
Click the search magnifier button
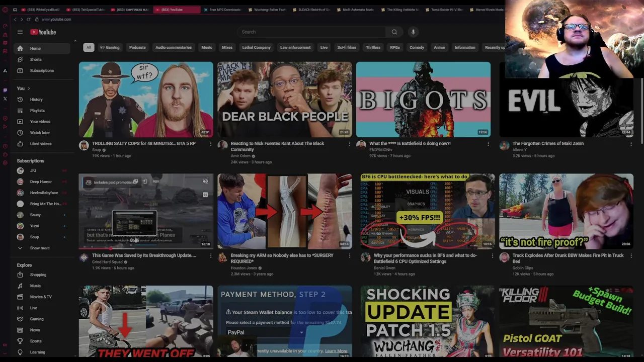pos(394,32)
